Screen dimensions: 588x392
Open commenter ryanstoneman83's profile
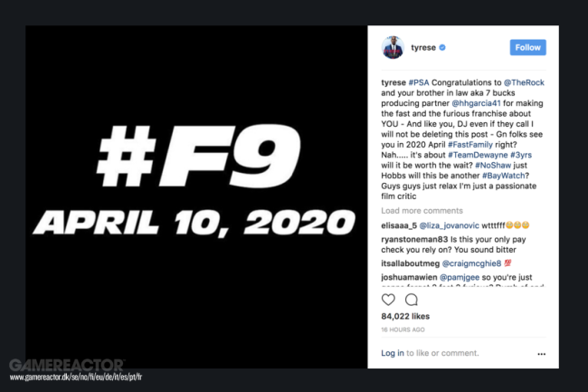[414, 239]
